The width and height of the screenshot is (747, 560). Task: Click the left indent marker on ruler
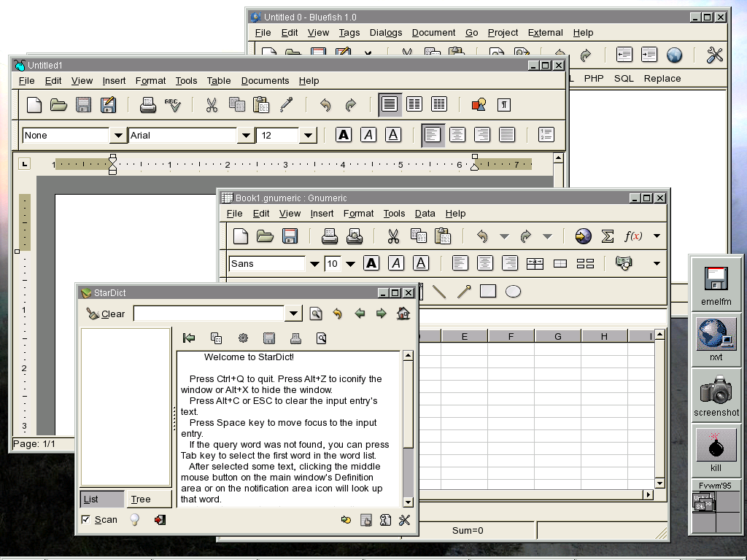112,164
